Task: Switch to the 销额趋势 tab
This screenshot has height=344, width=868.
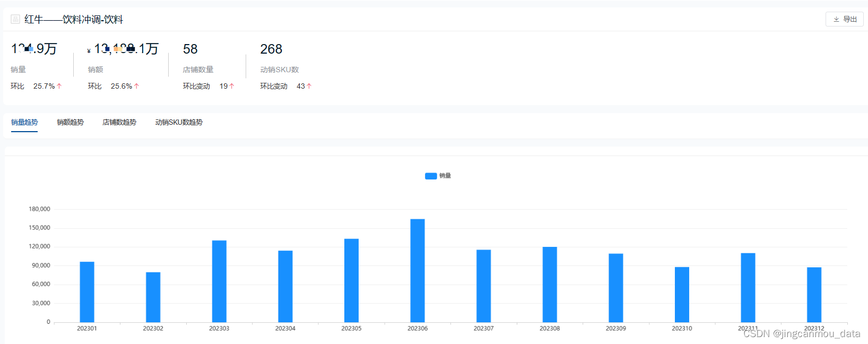Action: point(71,122)
